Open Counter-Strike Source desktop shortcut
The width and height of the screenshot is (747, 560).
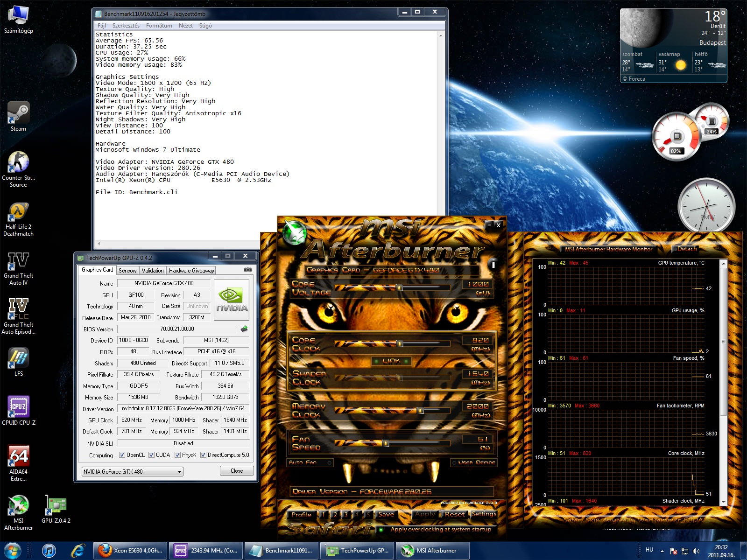point(19,169)
